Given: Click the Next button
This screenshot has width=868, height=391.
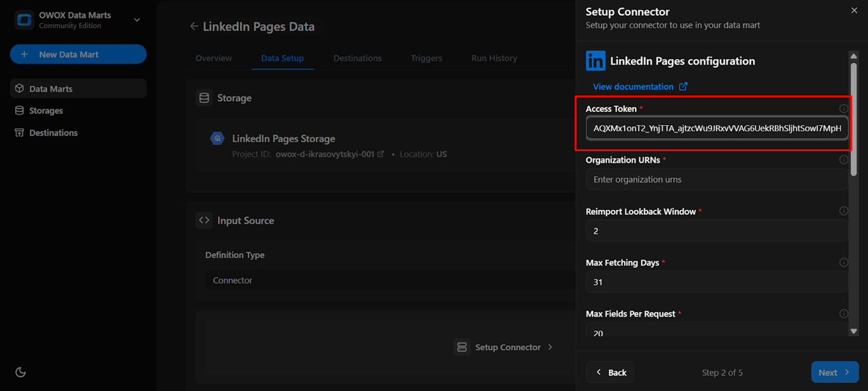Looking at the screenshot, I should point(835,372).
